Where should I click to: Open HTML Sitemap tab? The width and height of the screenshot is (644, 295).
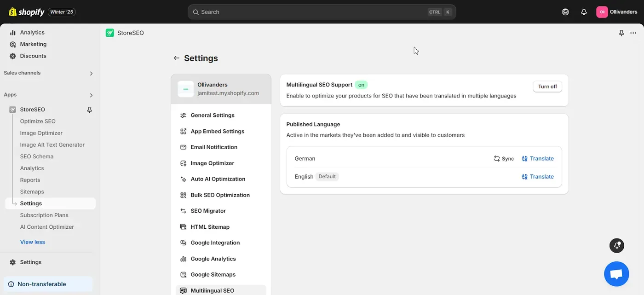[221, 227]
